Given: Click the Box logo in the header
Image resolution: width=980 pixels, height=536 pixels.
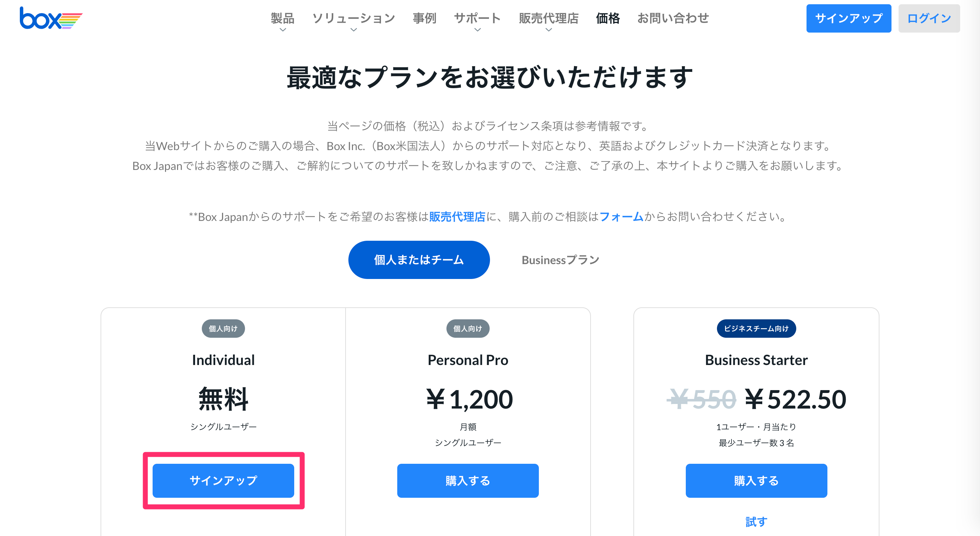Looking at the screenshot, I should (x=51, y=18).
